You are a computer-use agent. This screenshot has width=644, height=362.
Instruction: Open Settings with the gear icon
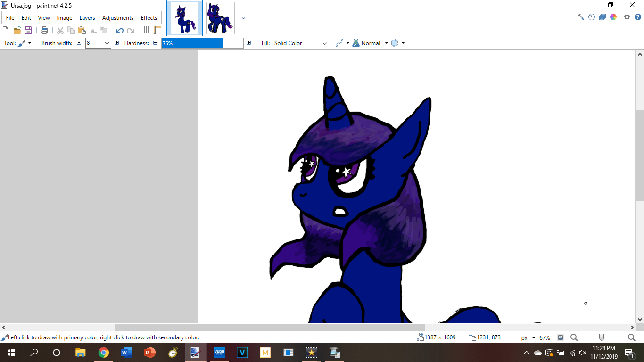click(627, 17)
